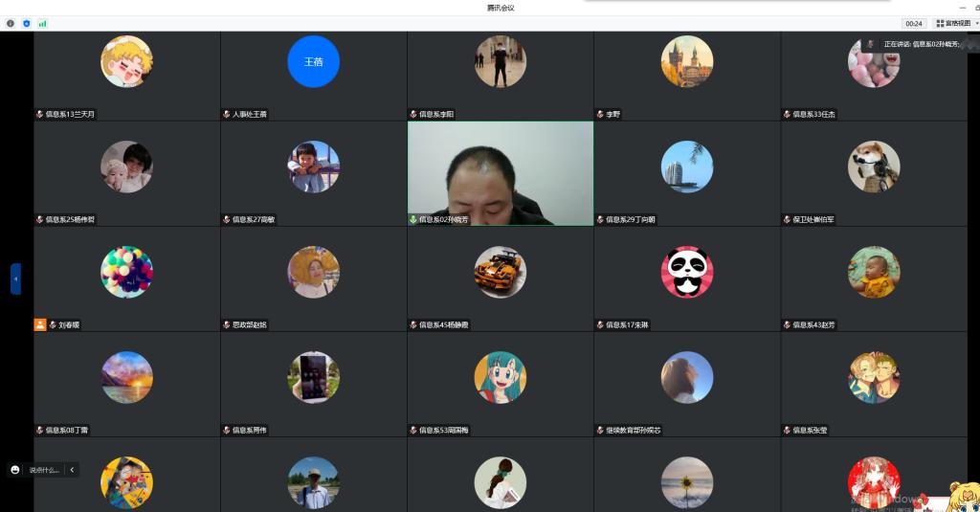Click the panda avatar of 信息系17朱琳
The height and width of the screenshot is (512, 980).
(x=686, y=272)
